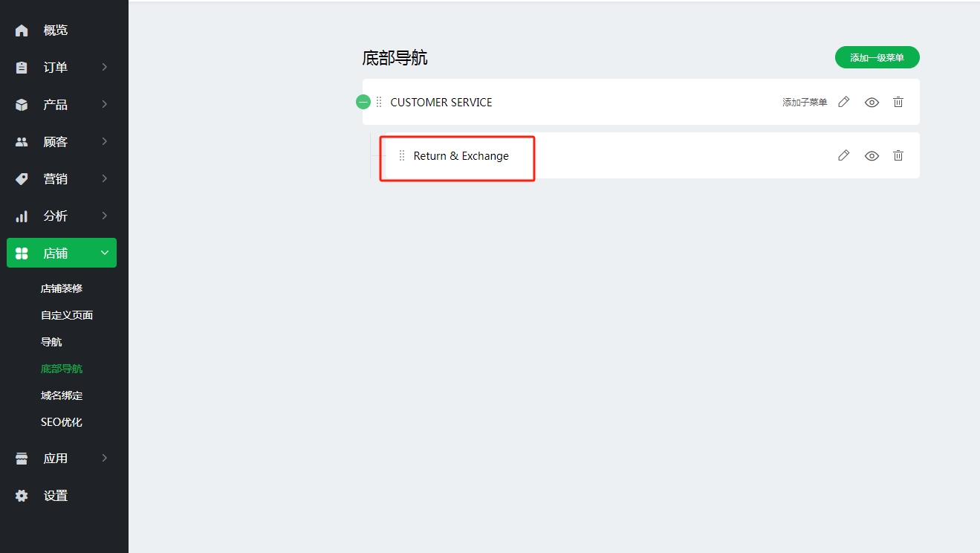Open the 订单 menu label
980x553 pixels.
[56, 68]
